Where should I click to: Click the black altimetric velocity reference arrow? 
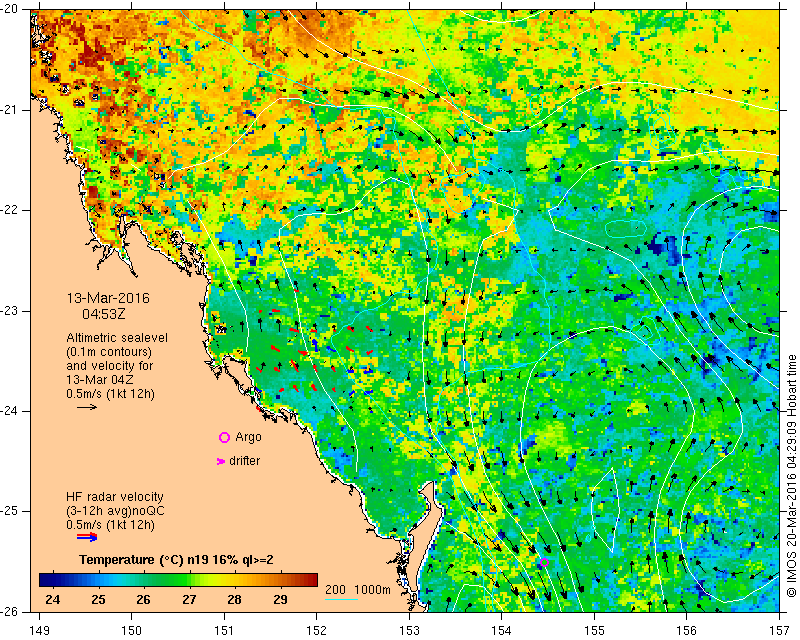point(87,407)
